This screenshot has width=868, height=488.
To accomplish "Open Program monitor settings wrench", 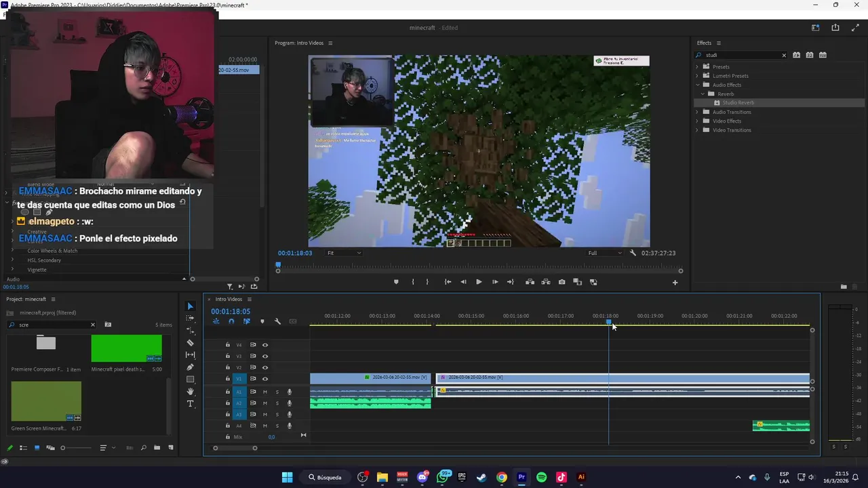I will point(633,253).
